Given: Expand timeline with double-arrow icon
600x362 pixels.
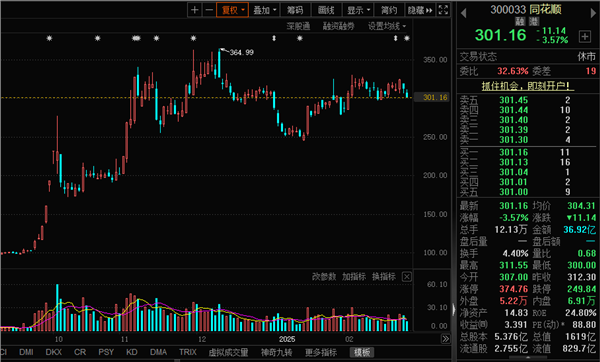Looking at the screenshot, I should [x=445, y=339].
